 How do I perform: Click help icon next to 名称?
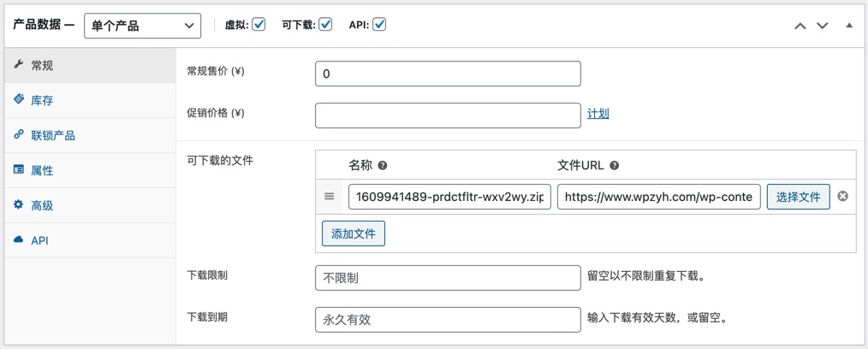tap(382, 165)
